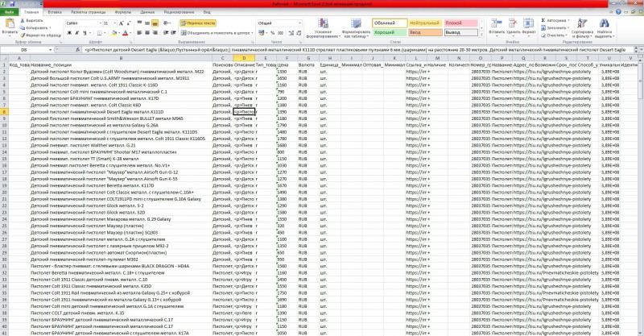644x336 pixels.
Task: Toggle align text right
Action: 155,33
